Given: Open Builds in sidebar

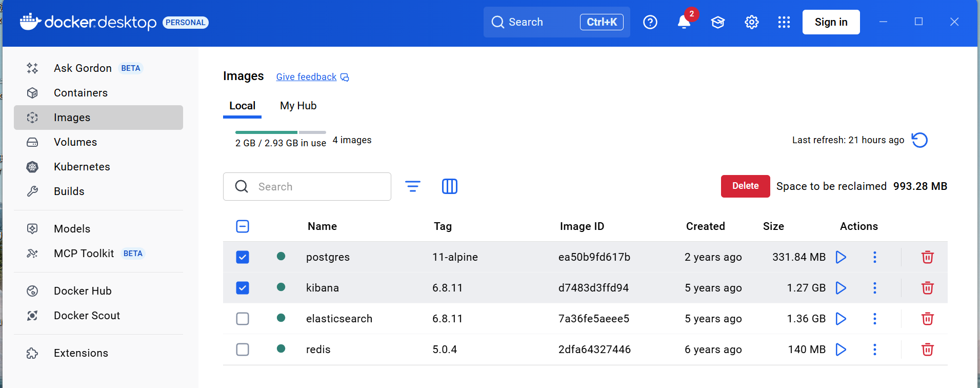Looking at the screenshot, I should (98, 191).
